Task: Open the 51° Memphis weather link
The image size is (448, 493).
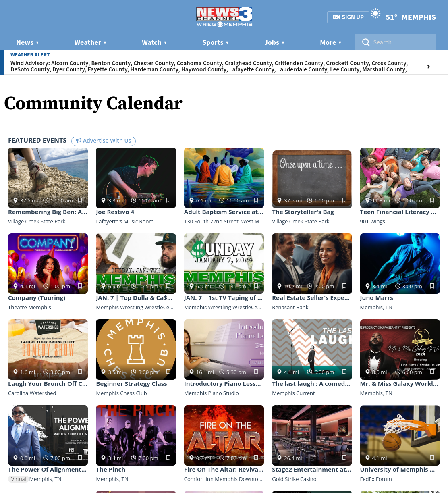Action: [x=411, y=17]
